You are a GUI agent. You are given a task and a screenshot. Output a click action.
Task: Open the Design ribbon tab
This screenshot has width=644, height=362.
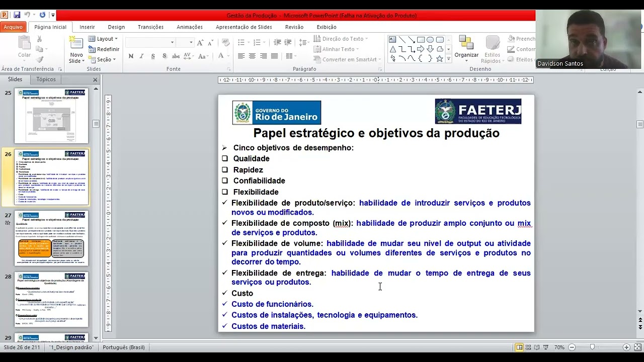[x=116, y=27]
